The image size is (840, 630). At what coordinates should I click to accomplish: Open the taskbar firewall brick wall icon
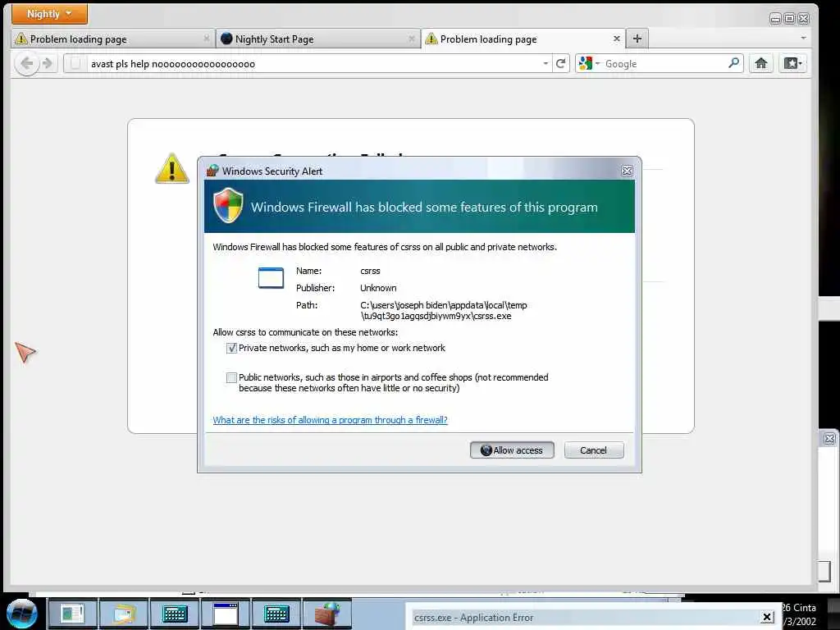(x=327, y=614)
